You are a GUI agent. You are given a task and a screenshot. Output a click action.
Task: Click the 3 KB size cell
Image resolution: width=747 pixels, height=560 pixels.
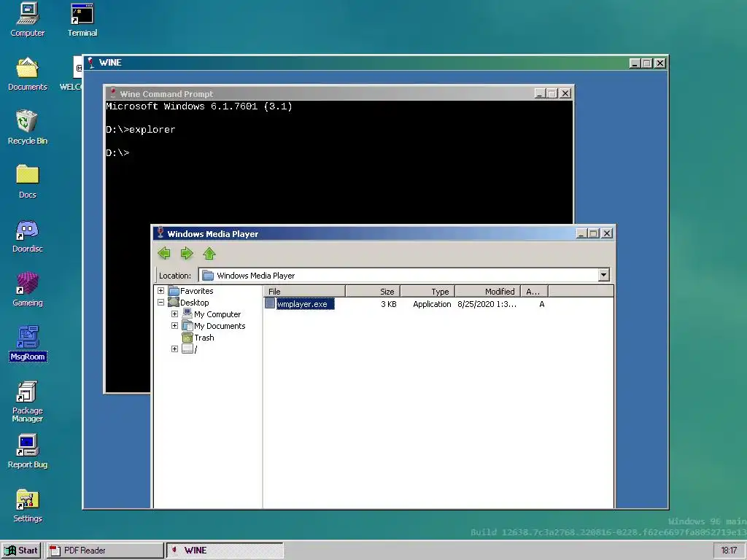(x=389, y=304)
